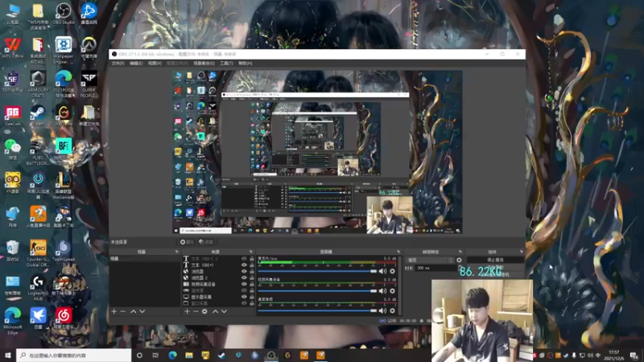644x362 pixels.
Task: Move the scene up in the list
Action: [133, 311]
